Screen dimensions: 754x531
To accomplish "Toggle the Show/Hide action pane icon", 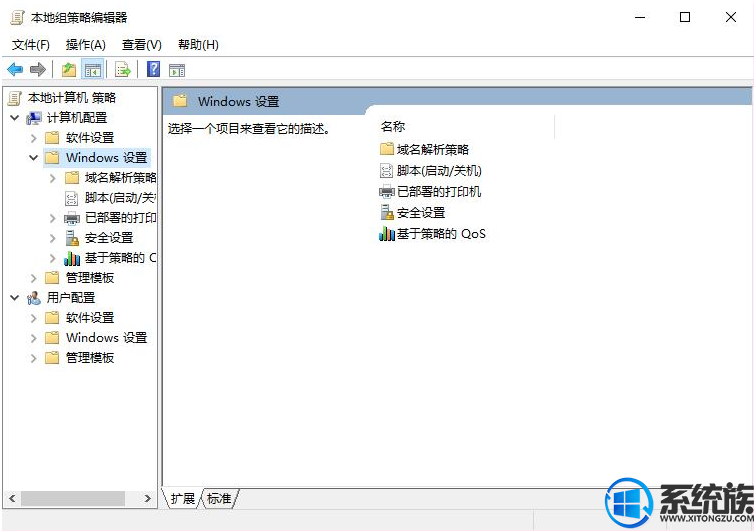I will point(177,70).
